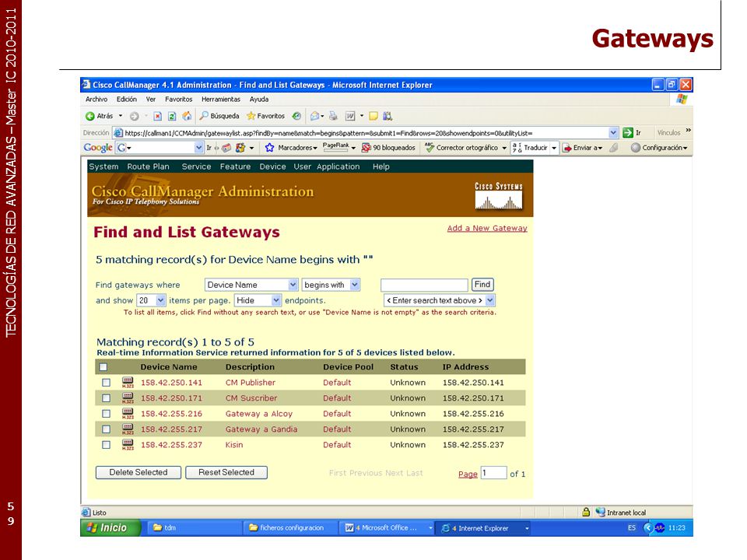Click the 90 bloqueados popup blocker

tap(388, 148)
